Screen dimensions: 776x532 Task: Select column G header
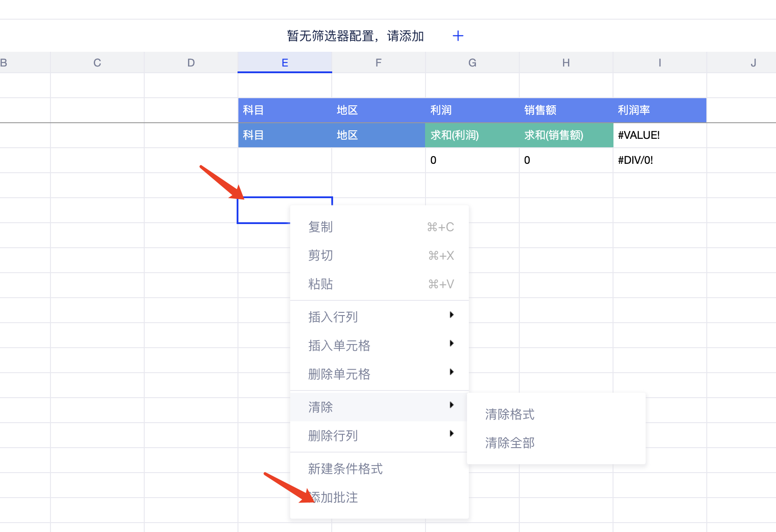click(x=472, y=63)
